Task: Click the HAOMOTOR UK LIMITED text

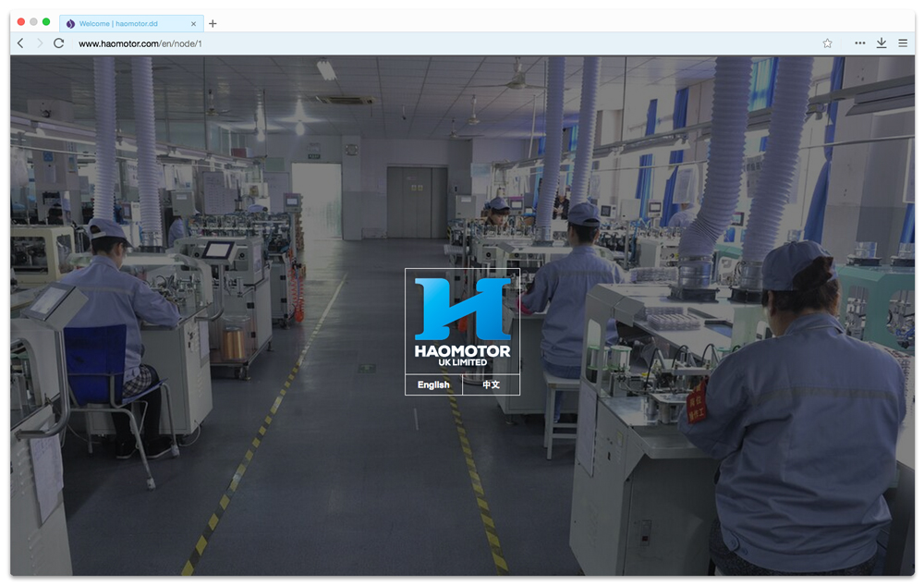Action: coord(463,355)
